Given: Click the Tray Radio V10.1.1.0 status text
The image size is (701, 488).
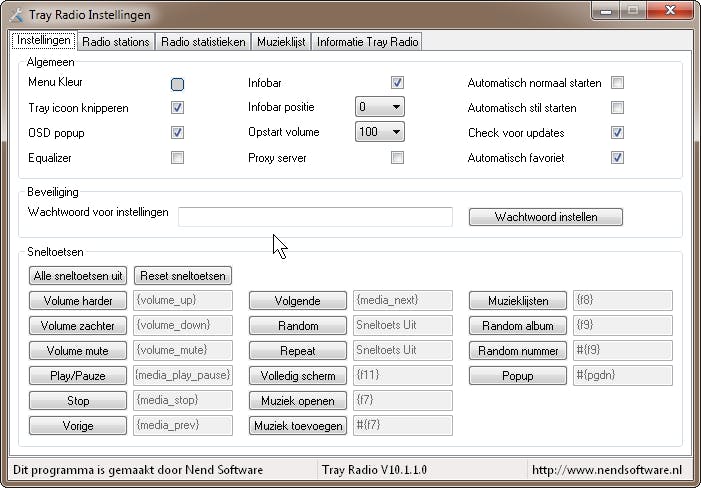Looking at the screenshot, I should [x=374, y=470].
